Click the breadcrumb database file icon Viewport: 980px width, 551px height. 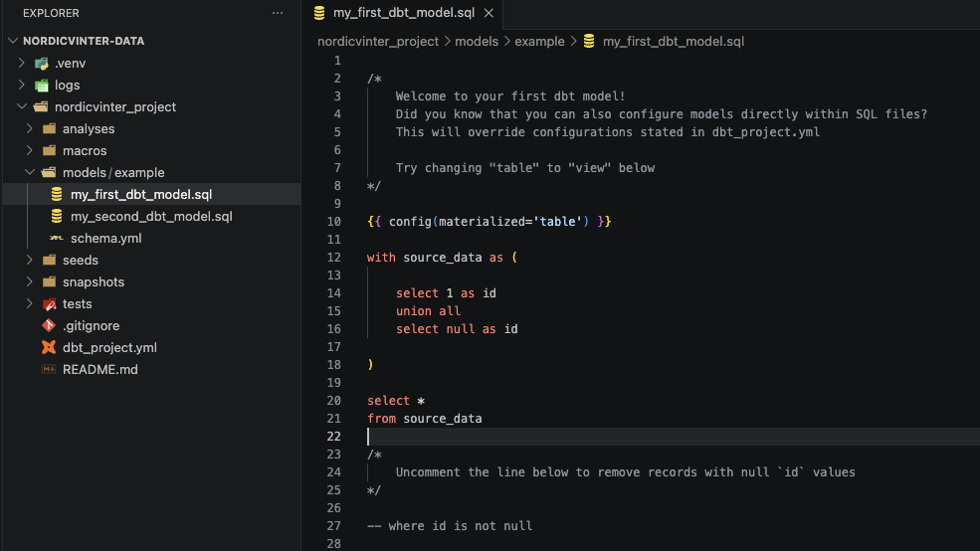(589, 41)
